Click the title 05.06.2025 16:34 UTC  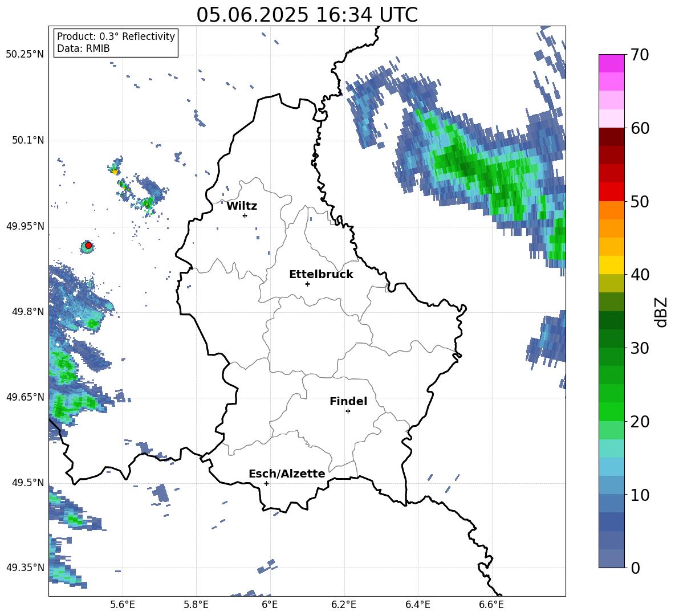307,15
